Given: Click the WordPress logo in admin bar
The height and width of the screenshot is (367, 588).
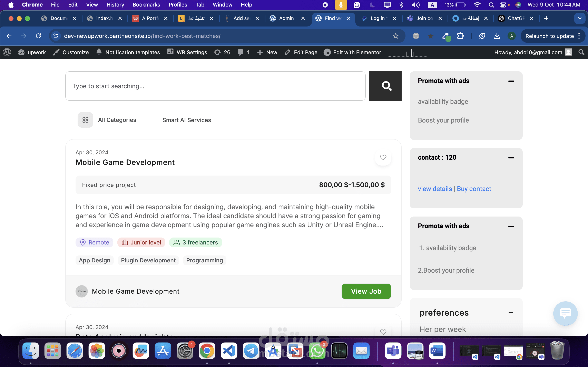Looking at the screenshot, I should [7, 52].
